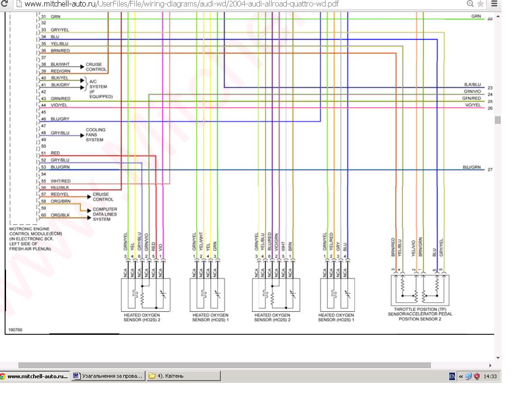Switch to the Узагальнення Word document taskbar button
The image size is (532, 399).
tap(109, 376)
